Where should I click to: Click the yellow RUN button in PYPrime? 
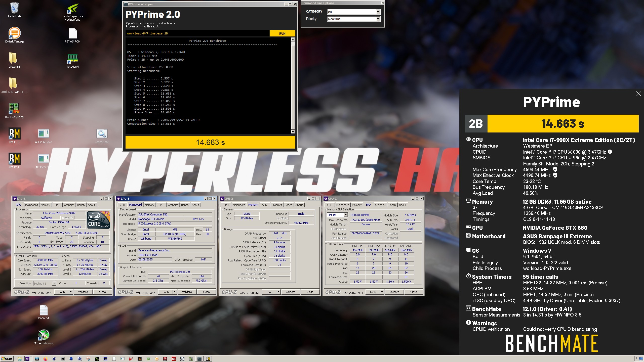click(282, 33)
